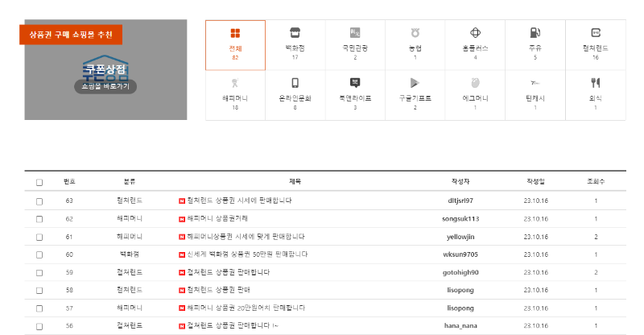Pick the 컬쳐랜드 icon in the category grid
The image size is (644, 335).
[596, 32]
